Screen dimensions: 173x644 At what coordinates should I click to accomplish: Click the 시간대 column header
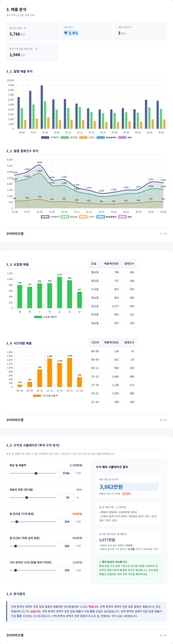coord(95,342)
